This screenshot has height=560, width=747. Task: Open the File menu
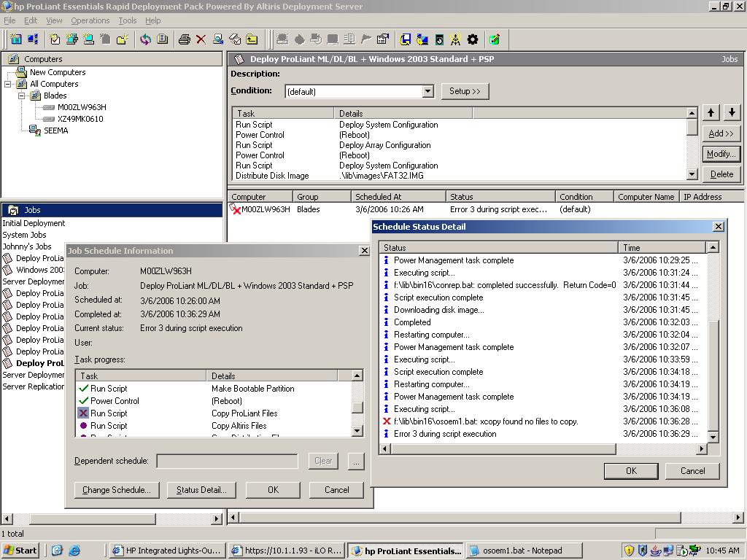click(9, 20)
